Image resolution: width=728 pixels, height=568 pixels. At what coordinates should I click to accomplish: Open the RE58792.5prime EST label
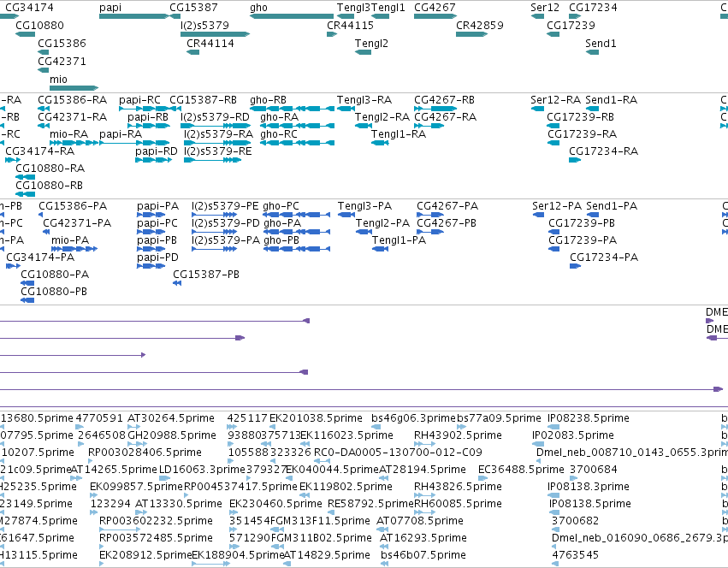click(370, 504)
